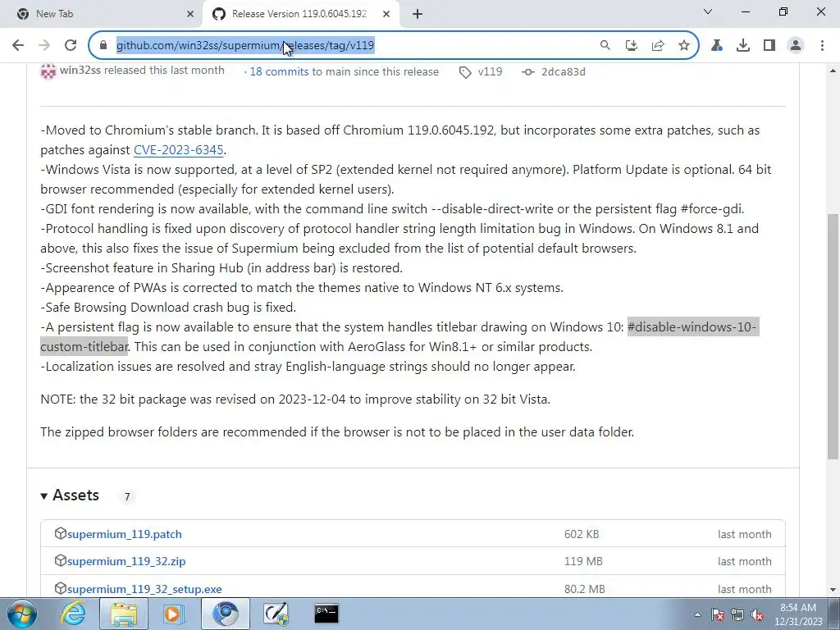Click the Supermium browser taskbar icon

click(x=225, y=614)
